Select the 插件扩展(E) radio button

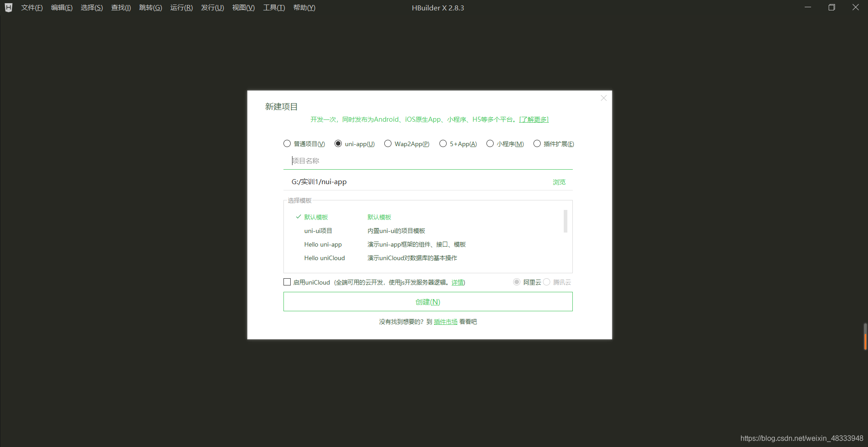[x=537, y=143]
